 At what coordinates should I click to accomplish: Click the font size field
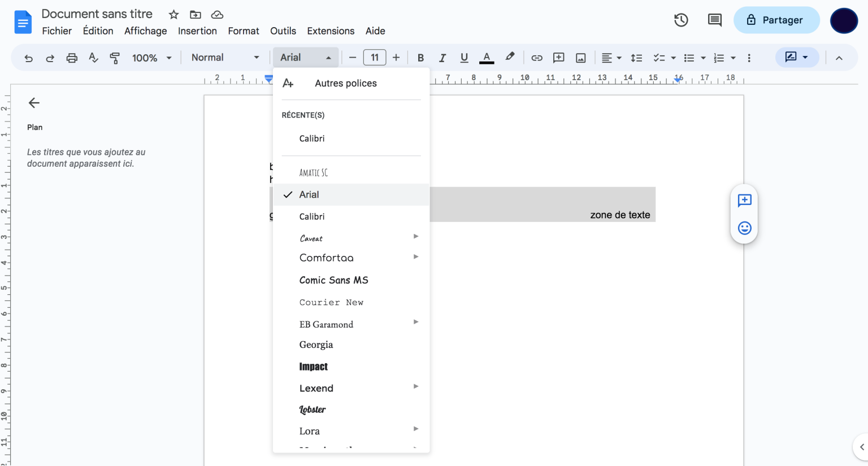coord(374,58)
